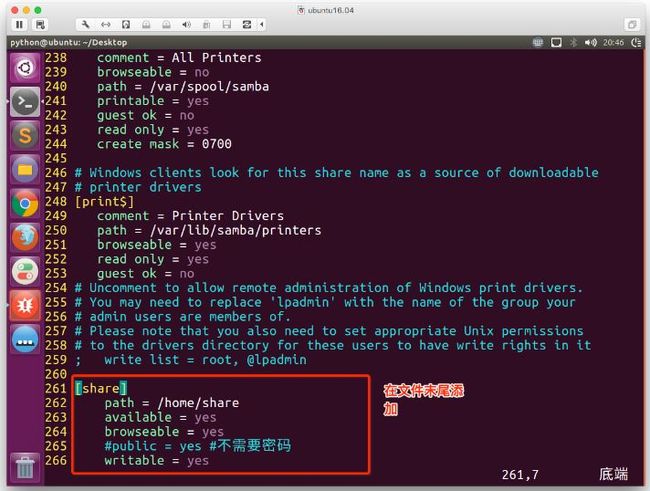Image resolution: width=650 pixels, height=491 pixels.
Task: Click 'comment = Printer Drivers' line
Action: tap(190, 216)
